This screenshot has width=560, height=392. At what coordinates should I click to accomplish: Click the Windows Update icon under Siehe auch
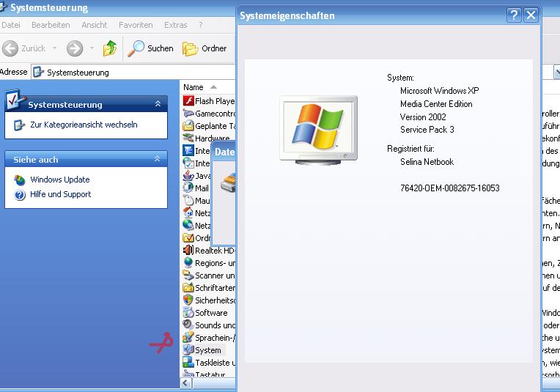pos(20,180)
